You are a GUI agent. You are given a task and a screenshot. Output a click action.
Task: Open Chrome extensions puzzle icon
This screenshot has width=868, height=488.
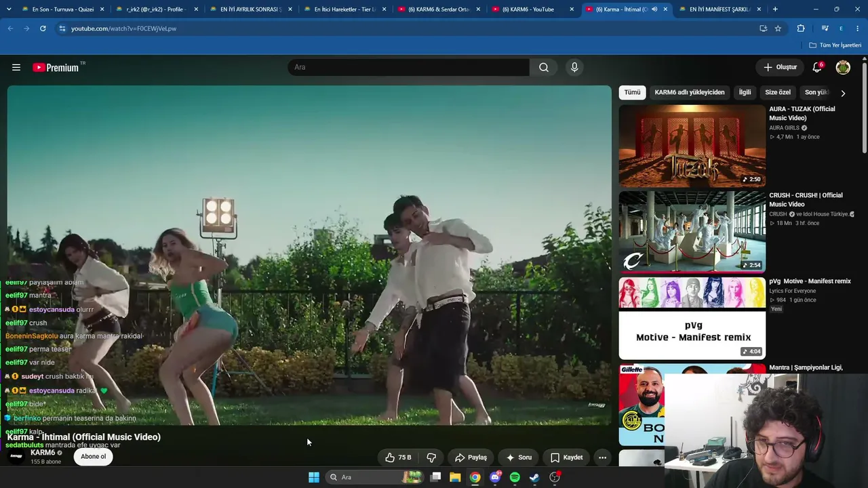[x=801, y=28]
